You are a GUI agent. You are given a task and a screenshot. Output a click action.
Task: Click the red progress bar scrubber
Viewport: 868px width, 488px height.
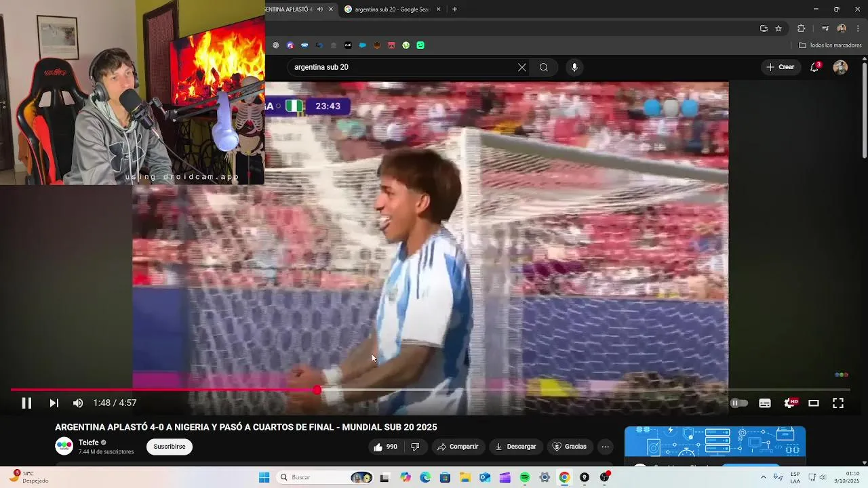pos(317,390)
